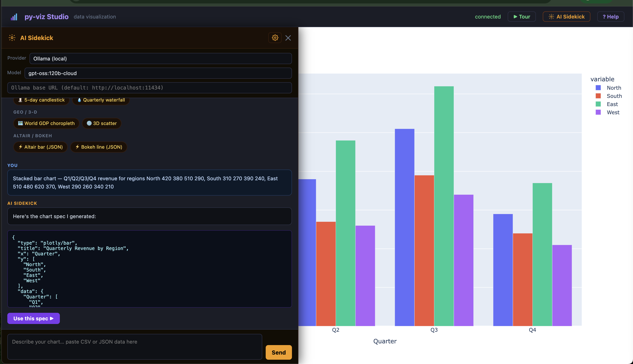The height and width of the screenshot is (364, 633).
Task: Click the green East legend color swatch
Action: coord(598,104)
